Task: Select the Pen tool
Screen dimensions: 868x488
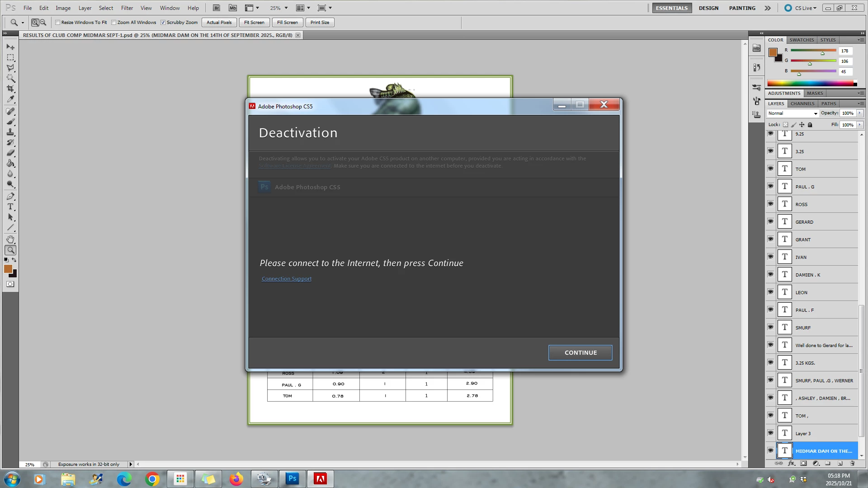Action: pyautogui.click(x=10, y=197)
